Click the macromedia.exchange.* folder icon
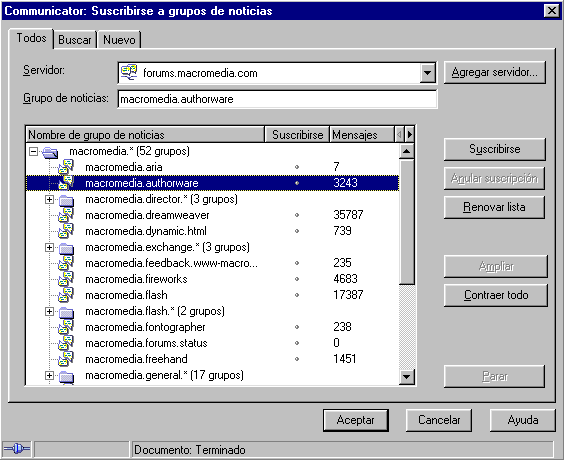 [x=66, y=248]
